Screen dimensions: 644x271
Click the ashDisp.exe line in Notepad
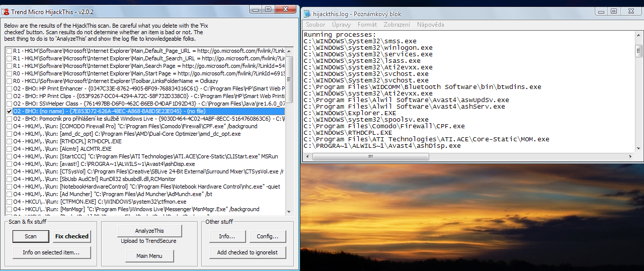point(382,146)
